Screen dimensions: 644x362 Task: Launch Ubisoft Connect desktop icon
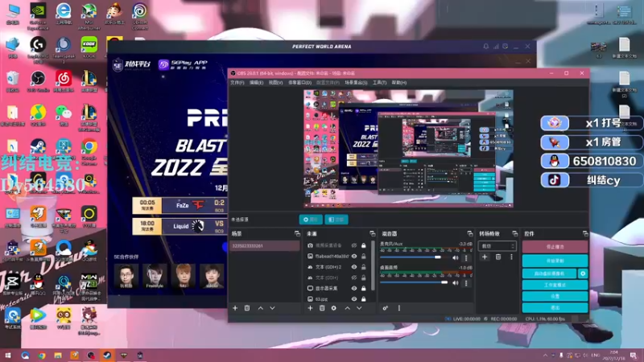coord(139,16)
